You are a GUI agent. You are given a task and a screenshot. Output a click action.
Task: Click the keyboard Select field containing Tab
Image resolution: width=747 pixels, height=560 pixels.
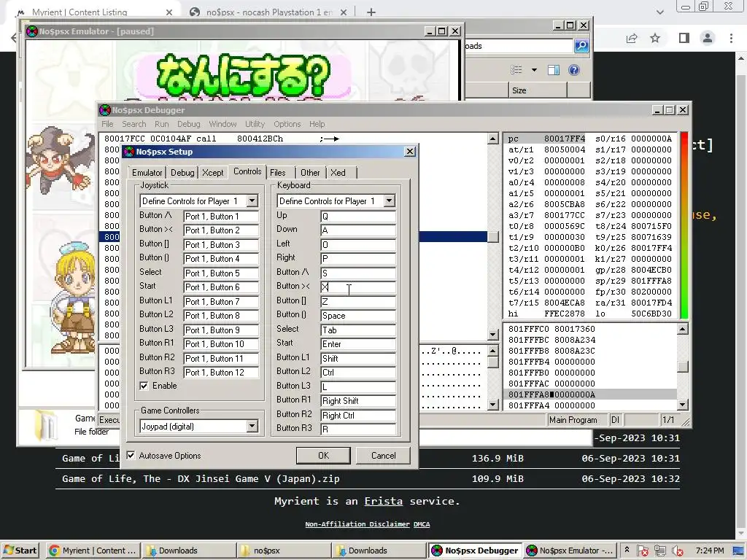point(358,330)
